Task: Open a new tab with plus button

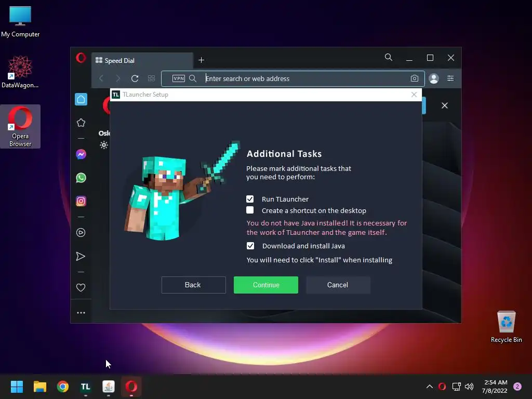Action: tap(201, 60)
